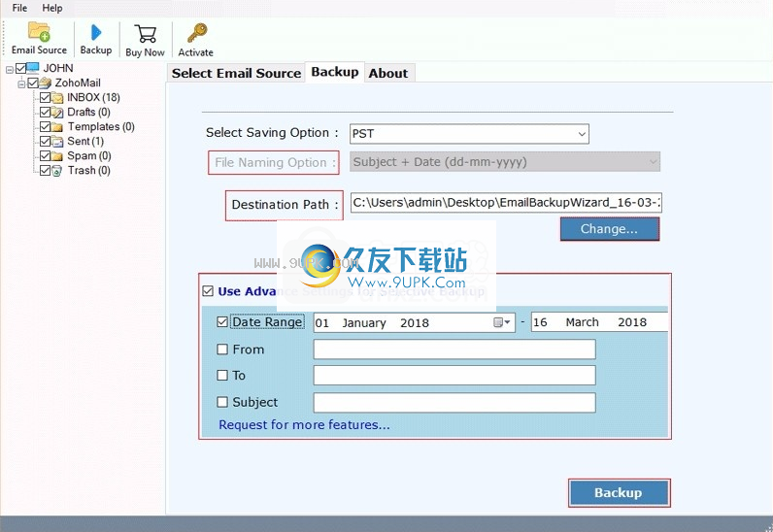
Task: Click the Drafts folder icon
Action: (x=57, y=113)
